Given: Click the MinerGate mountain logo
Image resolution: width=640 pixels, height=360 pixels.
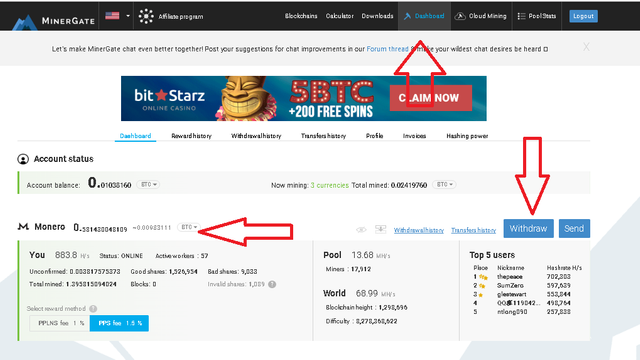Looking at the screenshot, I should point(25,22).
